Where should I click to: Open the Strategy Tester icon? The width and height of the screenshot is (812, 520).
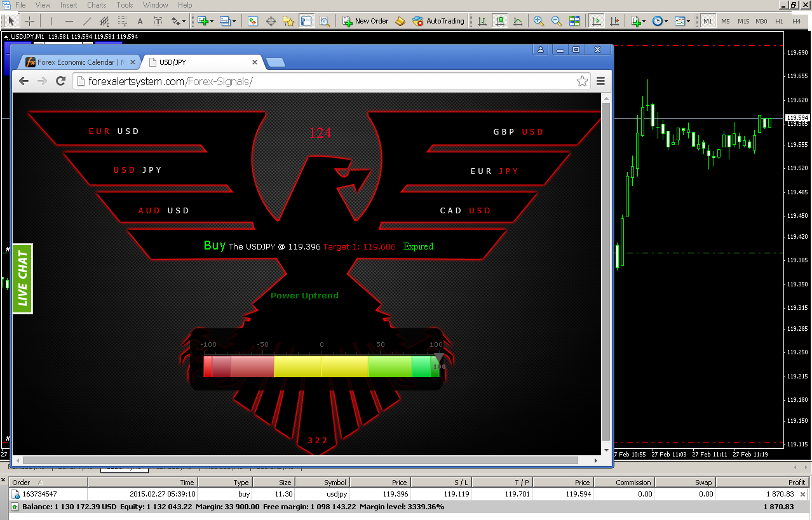coord(324,21)
